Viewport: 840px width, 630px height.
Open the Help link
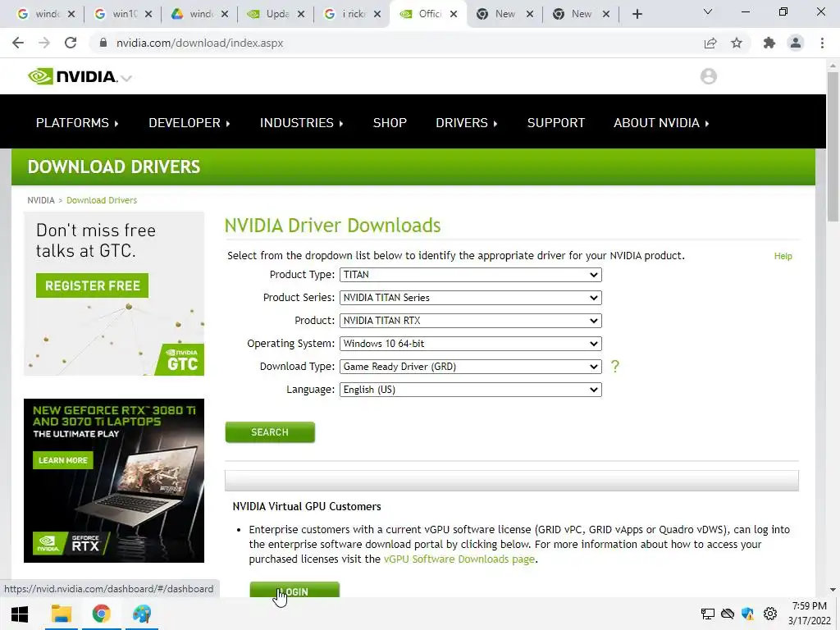(783, 256)
